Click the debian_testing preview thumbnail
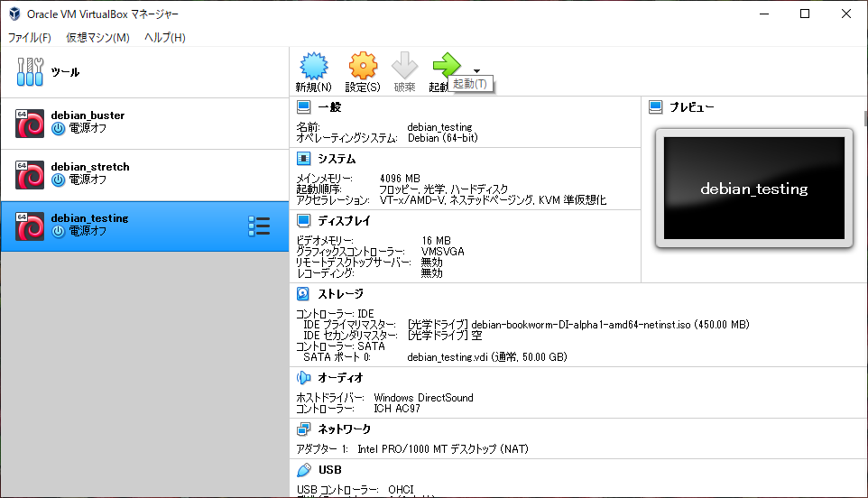Screen dimensions: 868x498 [x=754, y=189]
